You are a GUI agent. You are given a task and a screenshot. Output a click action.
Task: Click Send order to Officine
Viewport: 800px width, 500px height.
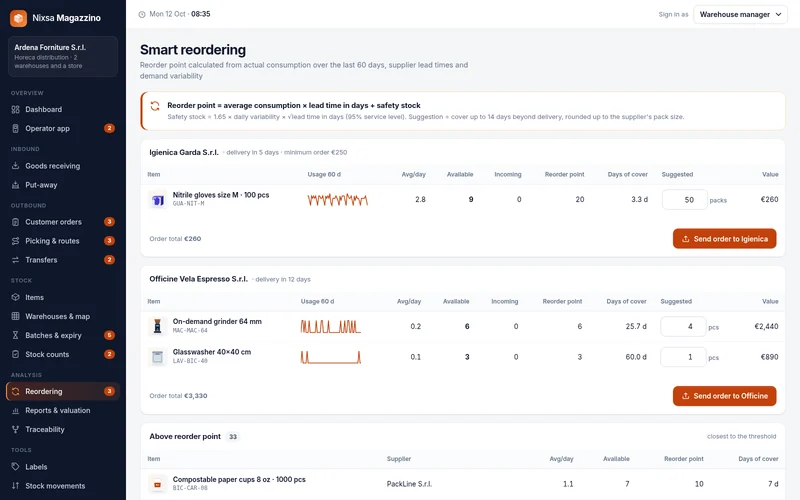click(x=724, y=396)
